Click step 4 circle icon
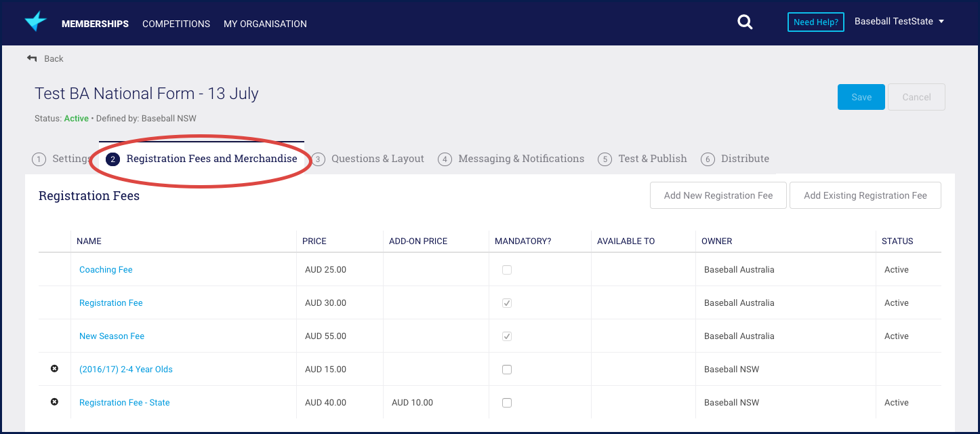Viewport: 980px width, 434px height. [x=445, y=159]
